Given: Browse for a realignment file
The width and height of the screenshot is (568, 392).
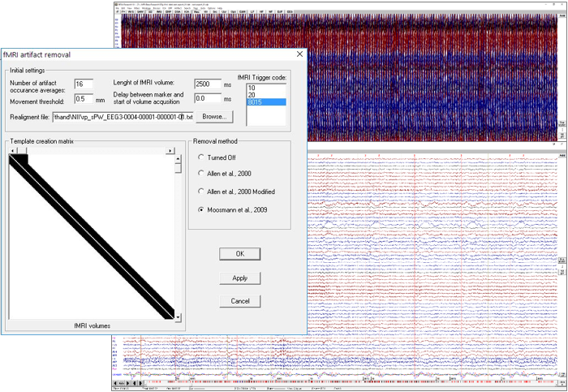Looking at the screenshot, I should point(214,117).
